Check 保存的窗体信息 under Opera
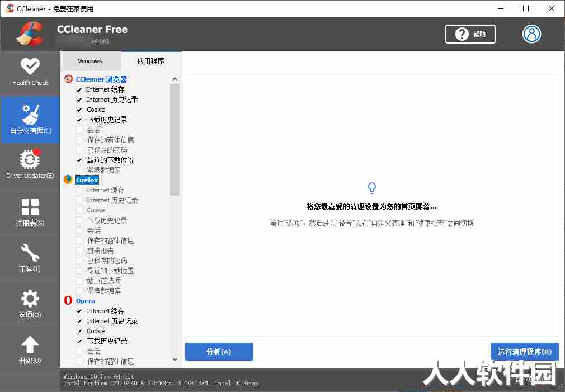The image size is (565, 392). coord(79,361)
